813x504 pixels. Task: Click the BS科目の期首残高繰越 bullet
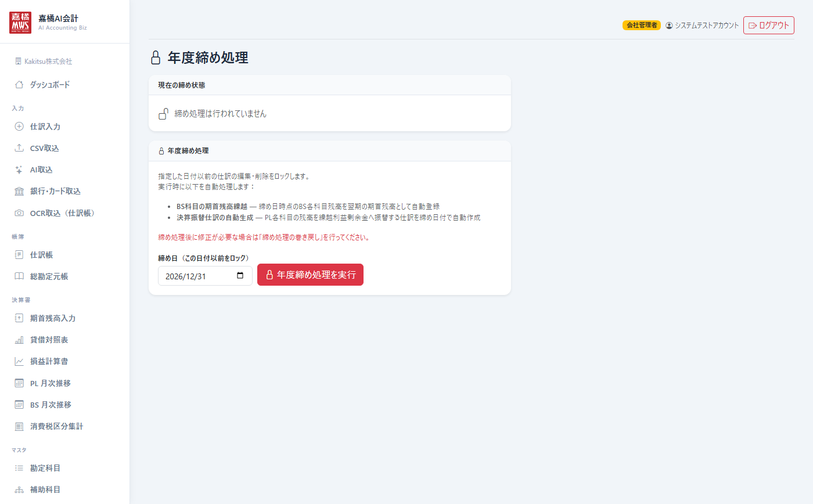[308, 206]
